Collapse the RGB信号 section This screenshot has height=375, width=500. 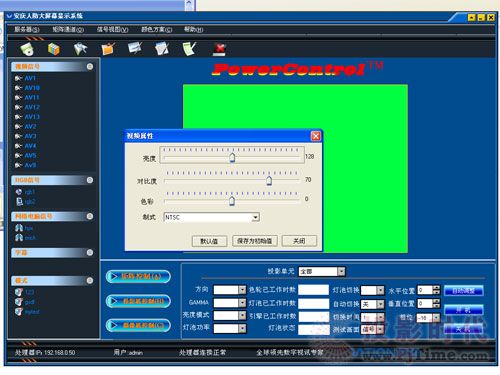(x=90, y=180)
